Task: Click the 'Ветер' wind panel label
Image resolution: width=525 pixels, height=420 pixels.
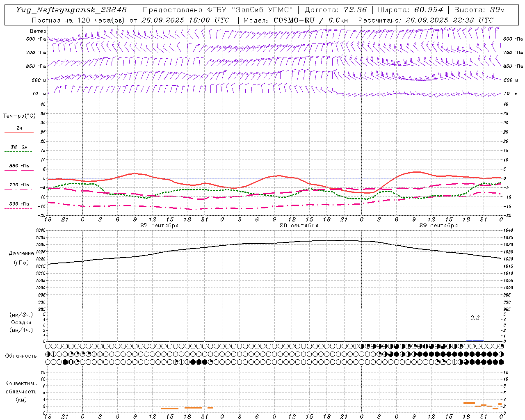Action: [x=38, y=31]
